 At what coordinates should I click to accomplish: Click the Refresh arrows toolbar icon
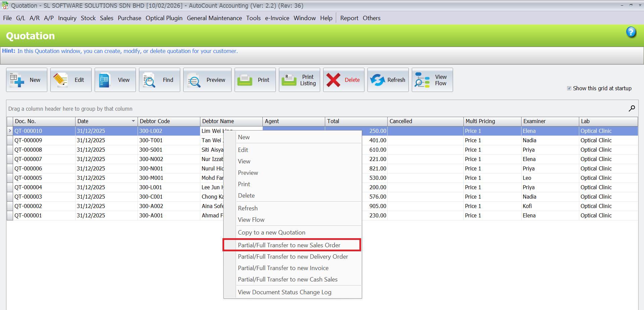coord(378,80)
